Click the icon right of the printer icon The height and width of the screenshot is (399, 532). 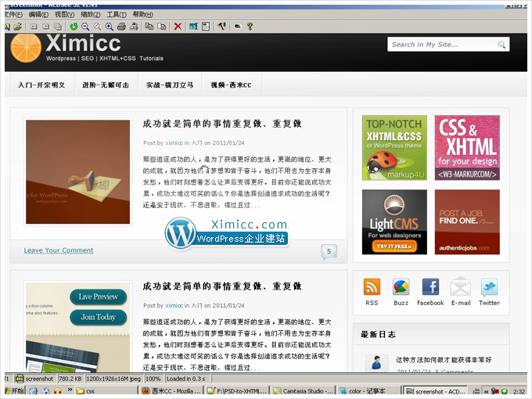point(134,27)
